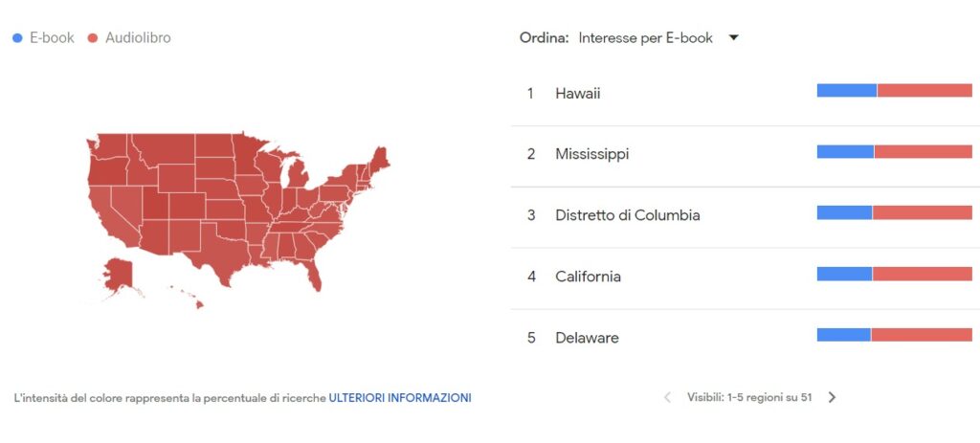Choose Delaware from the ranking list
980x443 pixels.
587,338
